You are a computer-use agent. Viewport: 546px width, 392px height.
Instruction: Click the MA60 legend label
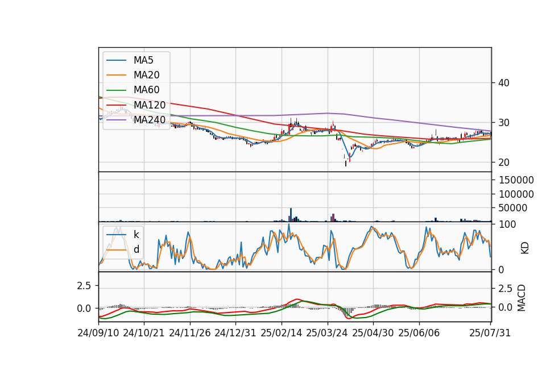pyautogui.click(x=146, y=90)
